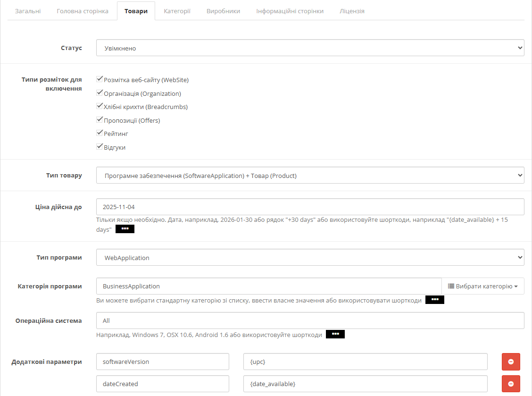The width and height of the screenshot is (532, 396).
Task: Click the Вибрати категорію button
Action: [482, 286]
